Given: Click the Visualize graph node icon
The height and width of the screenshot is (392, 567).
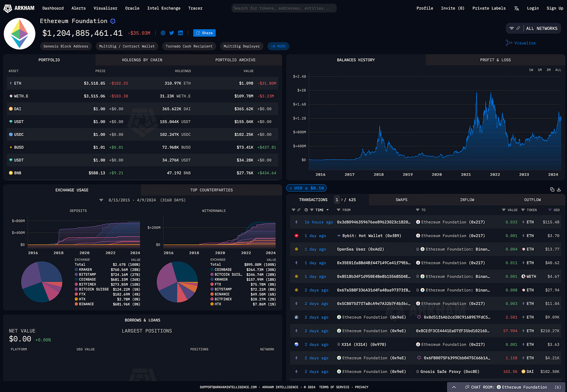Looking at the screenshot, I should tap(509, 43).
